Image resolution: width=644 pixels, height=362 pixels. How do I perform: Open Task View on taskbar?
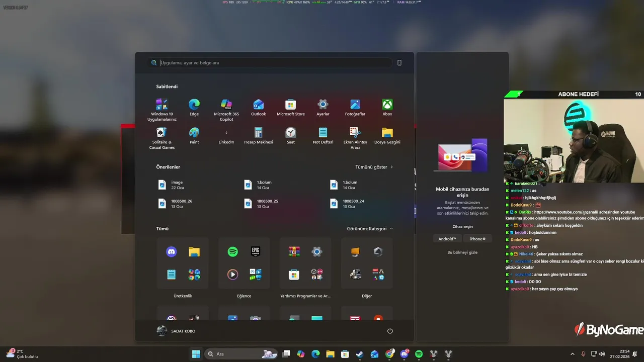(x=286, y=354)
